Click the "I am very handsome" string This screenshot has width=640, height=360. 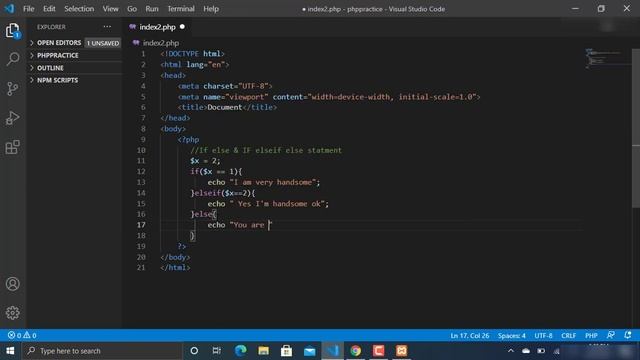tap(273, 182)
